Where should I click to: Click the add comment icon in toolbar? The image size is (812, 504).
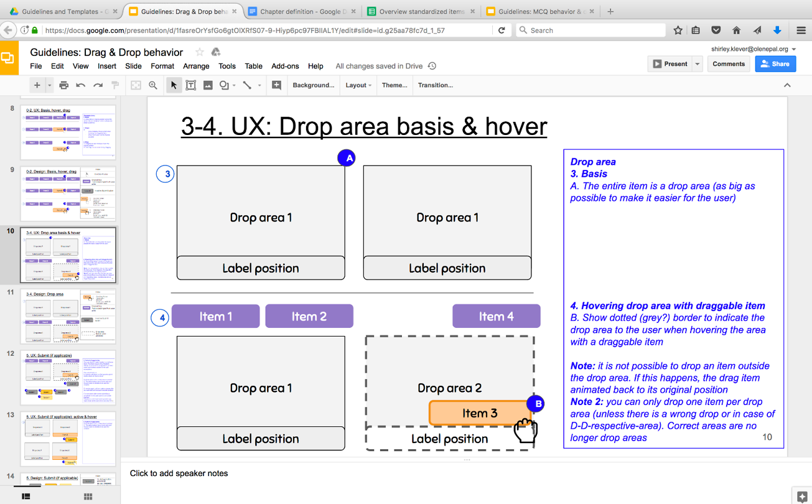click(x=277, y=85)
